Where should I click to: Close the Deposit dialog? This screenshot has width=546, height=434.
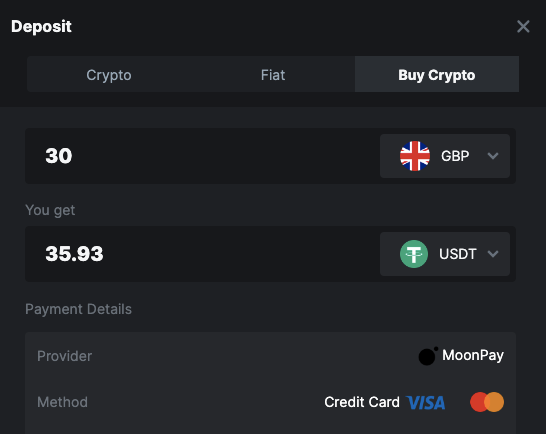coord(523,26)
